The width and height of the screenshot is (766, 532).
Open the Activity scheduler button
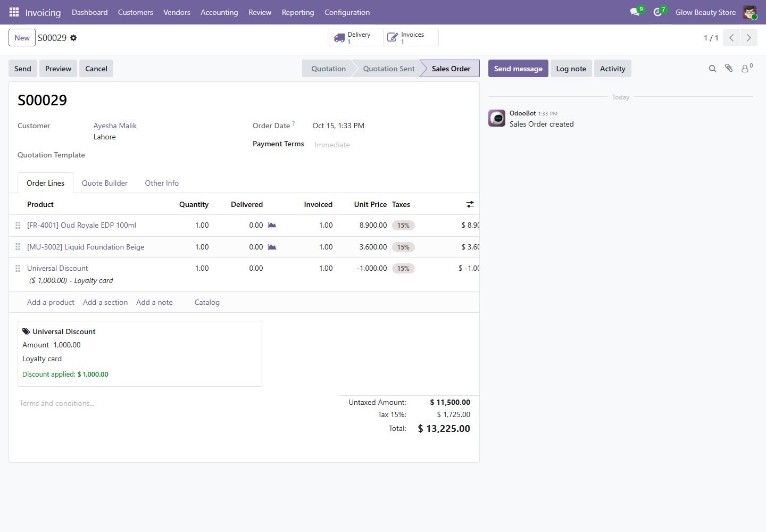tap(612, 69)
